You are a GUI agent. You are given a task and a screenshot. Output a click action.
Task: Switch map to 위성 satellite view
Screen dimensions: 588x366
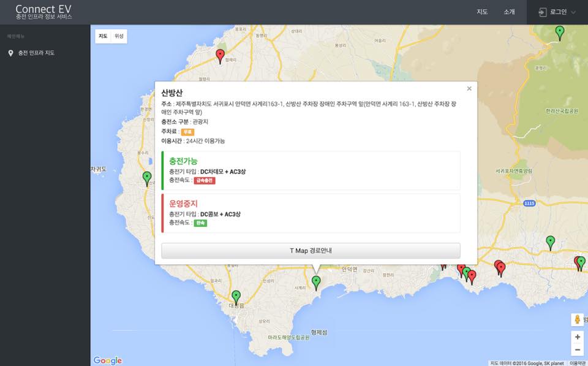click(119, 36)
